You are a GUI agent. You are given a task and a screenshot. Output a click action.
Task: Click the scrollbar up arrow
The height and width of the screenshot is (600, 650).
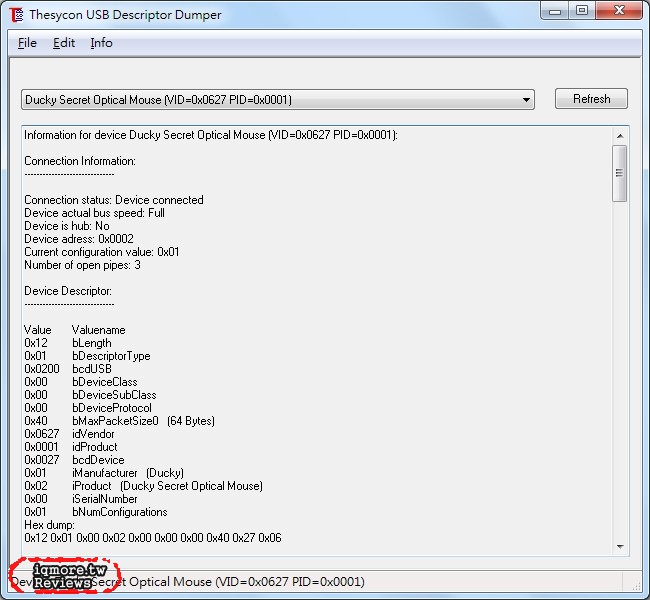620,136
